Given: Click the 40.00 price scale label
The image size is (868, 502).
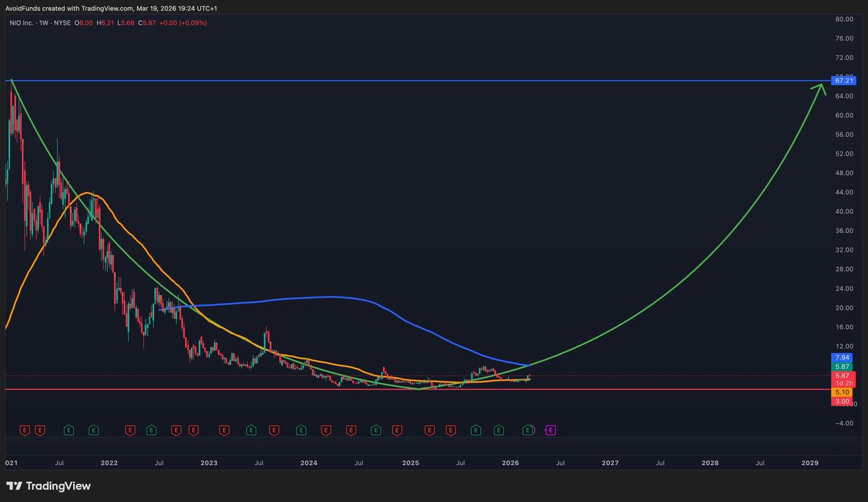Looking at the screenshot, I should coord(844,212).
